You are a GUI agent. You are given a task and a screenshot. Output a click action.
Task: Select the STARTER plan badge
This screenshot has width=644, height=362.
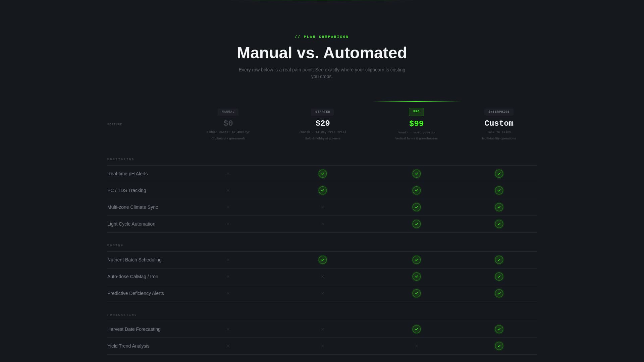click(x=322, y=112)
